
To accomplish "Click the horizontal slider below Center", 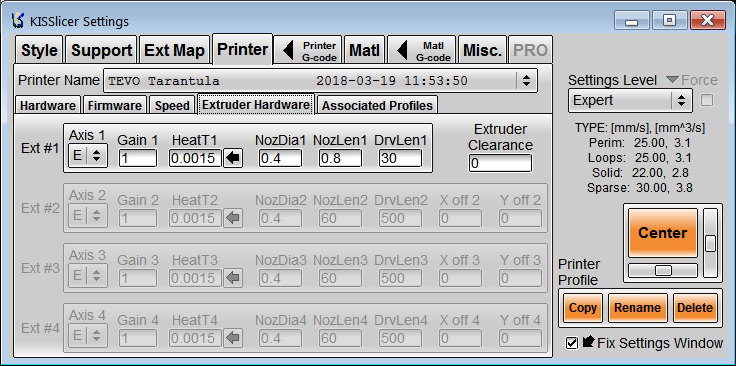I will click(663, 270).
